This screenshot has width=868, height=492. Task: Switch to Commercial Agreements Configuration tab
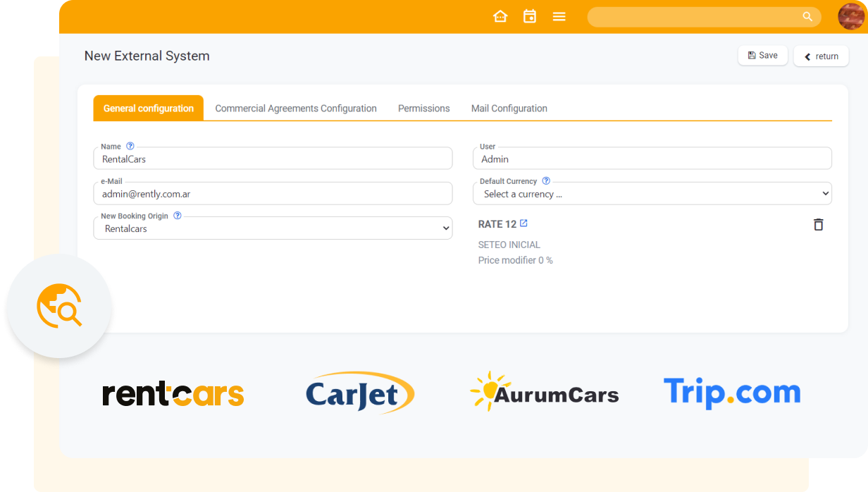pyautogui.click(x=296, y=108)
